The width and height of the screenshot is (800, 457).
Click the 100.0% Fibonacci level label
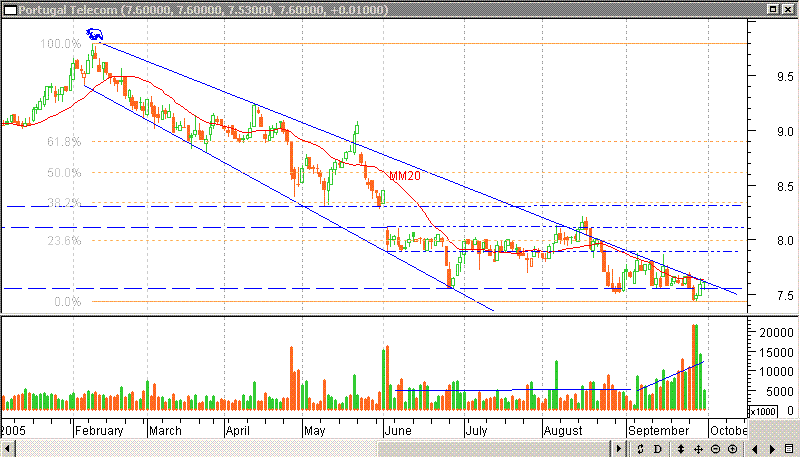[61, 44]
